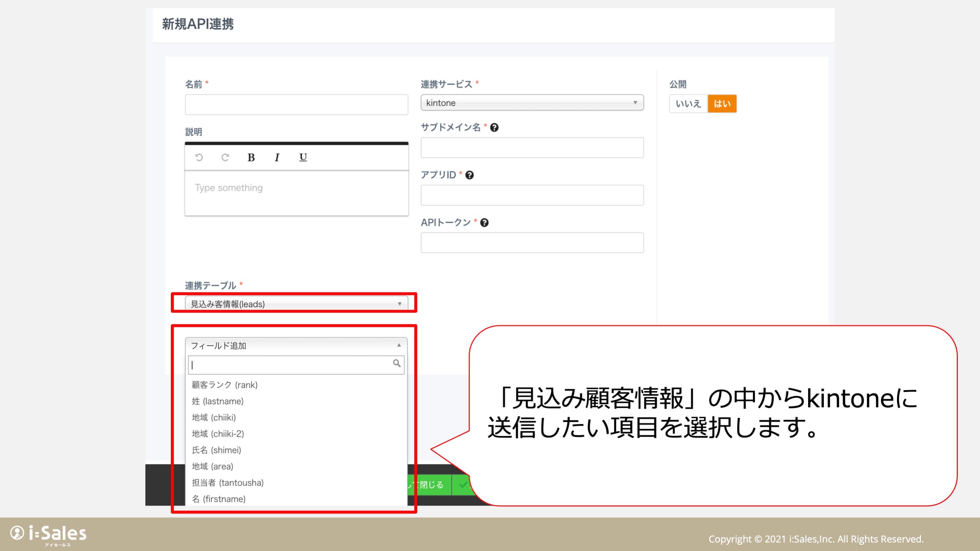Click search magnifier icon in field list
The image size is (980, 551).
point(396,364)
